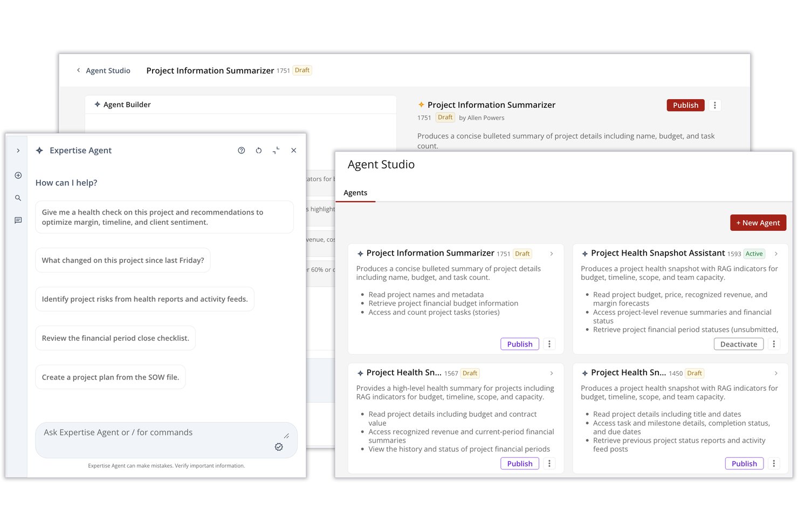
Task: Create a new agent with "+ New Agent"
Action: (x=758, y=223)
